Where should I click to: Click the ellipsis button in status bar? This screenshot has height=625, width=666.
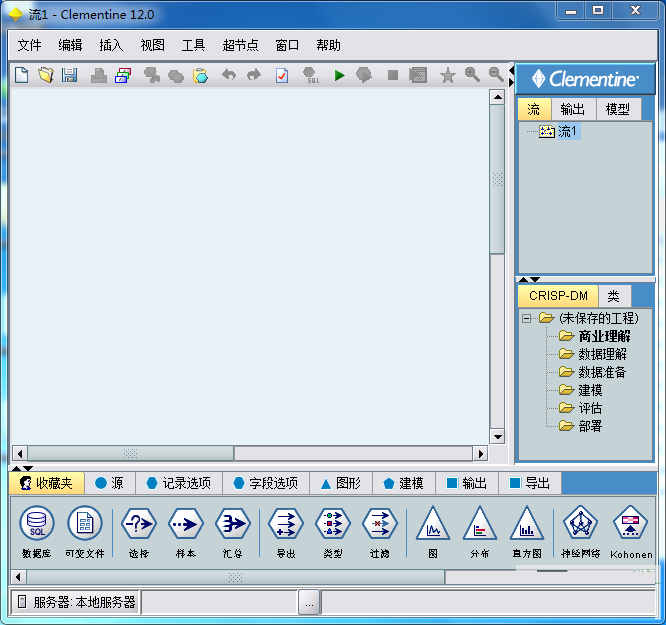[x=310, y=602]
